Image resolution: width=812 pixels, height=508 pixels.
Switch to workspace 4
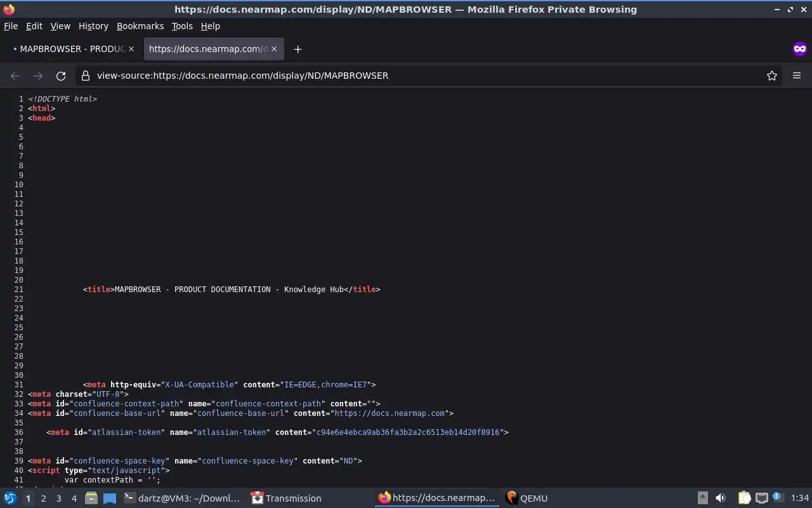coord(74,498)
